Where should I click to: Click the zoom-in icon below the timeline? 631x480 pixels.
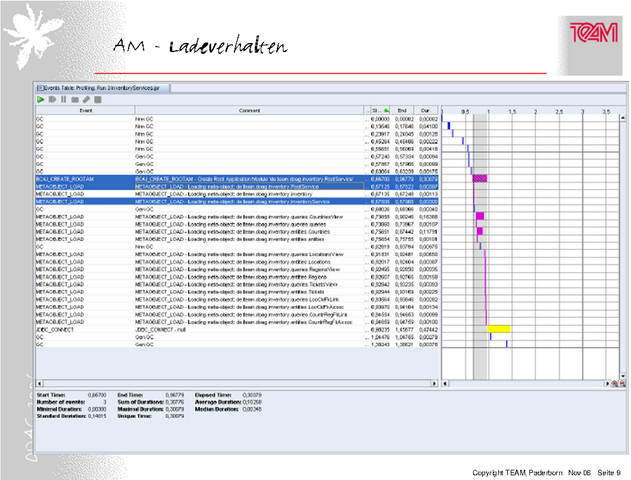point(615,384)
